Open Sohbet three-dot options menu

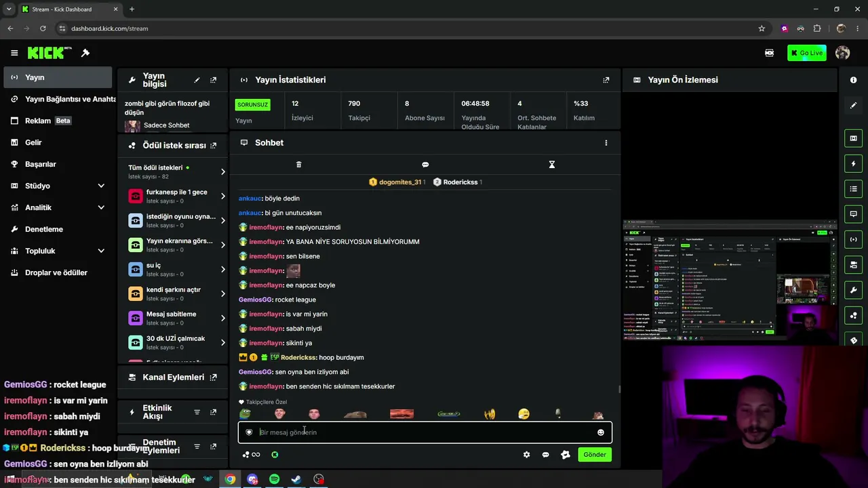click(606, 143)
